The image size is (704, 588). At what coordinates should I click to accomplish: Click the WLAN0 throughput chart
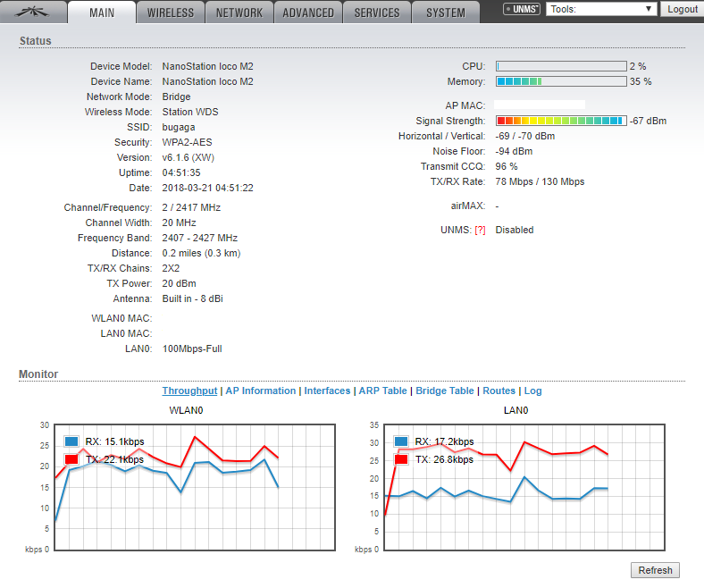195,487
